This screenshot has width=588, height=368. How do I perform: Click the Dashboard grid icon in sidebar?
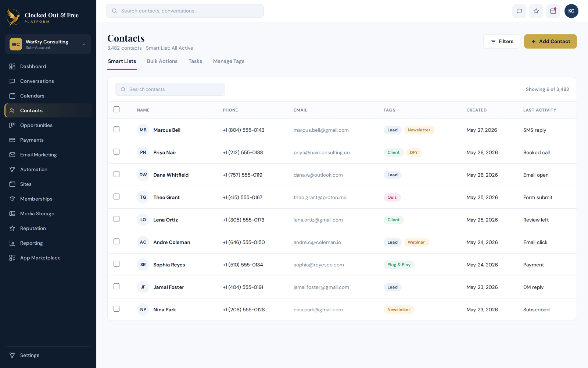[12, 66]
